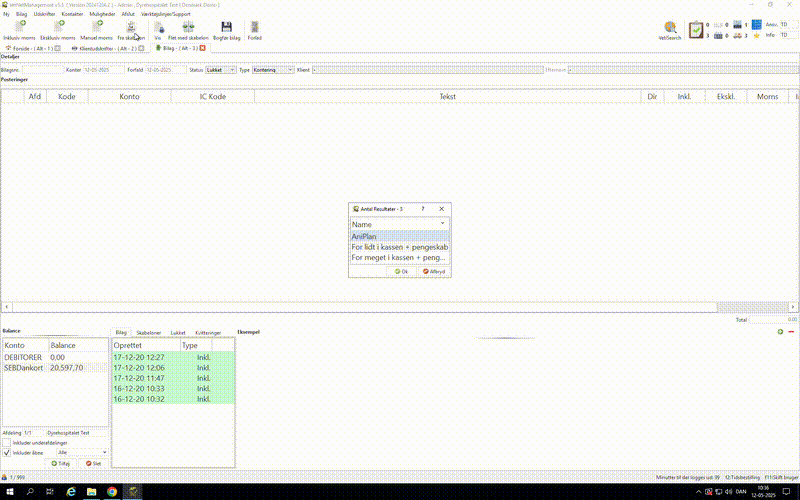Open the Kontakter menu

coord(72,14)
